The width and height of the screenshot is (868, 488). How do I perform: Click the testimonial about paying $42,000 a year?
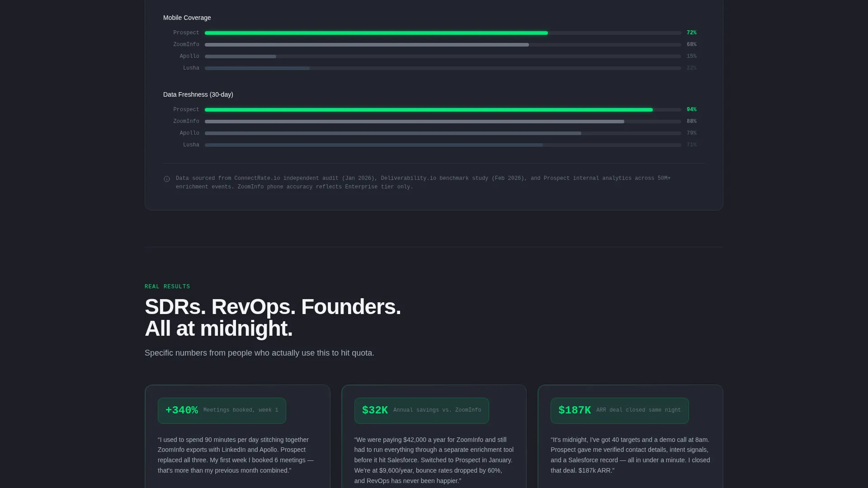pos(434,460)
